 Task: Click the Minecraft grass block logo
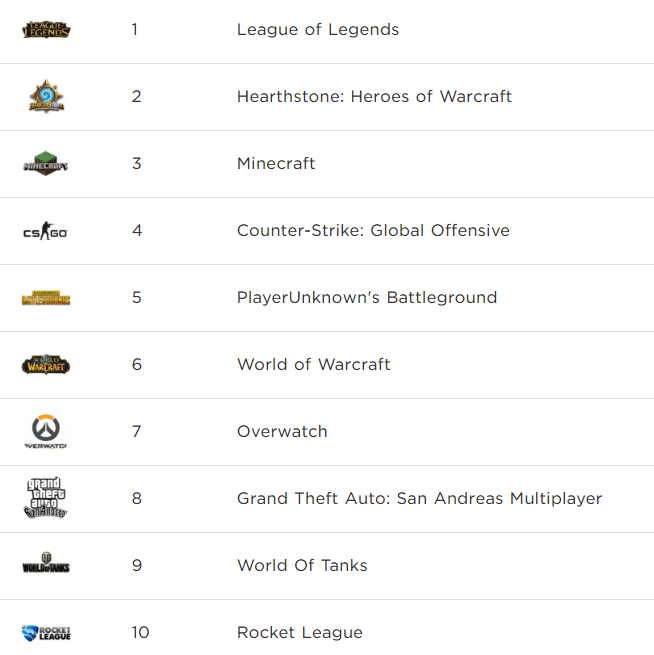click(46, 163)
